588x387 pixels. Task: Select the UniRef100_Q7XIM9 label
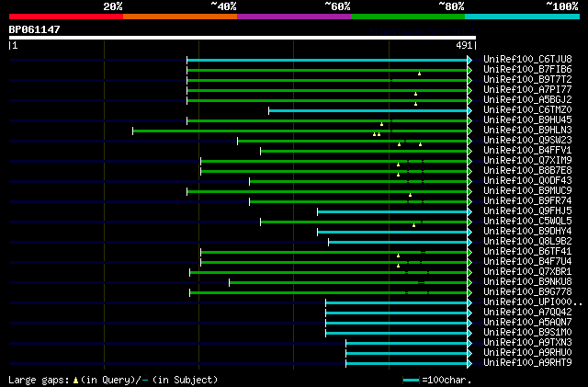(527, 161)
